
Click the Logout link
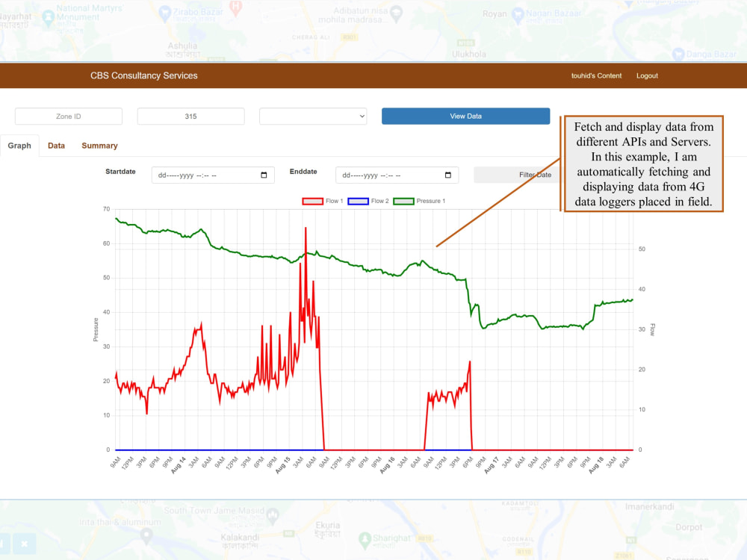pyautogui.click(x=647, y=75)
